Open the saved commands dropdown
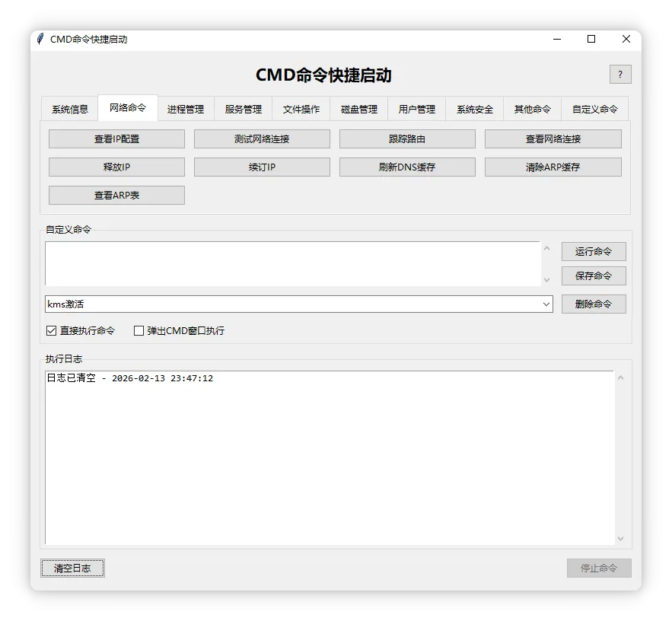 click(x=546, y=304)
